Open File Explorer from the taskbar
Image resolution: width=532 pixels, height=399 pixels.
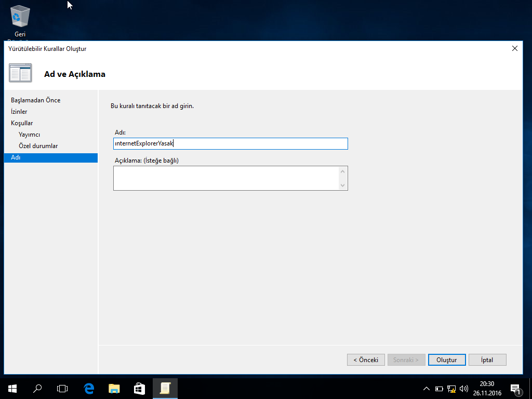pos(114,388)
